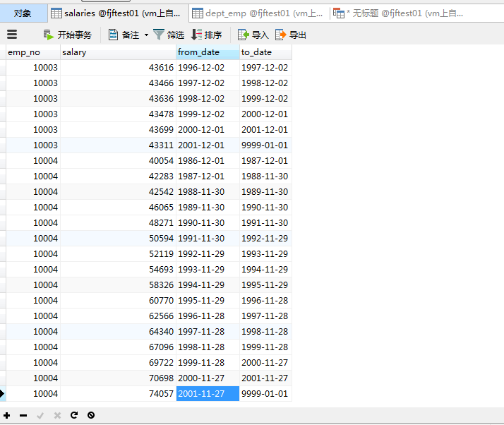Select to_date cell 1998-11-28
The width and height of the screenshot is (504, 425).
[265, 331]
